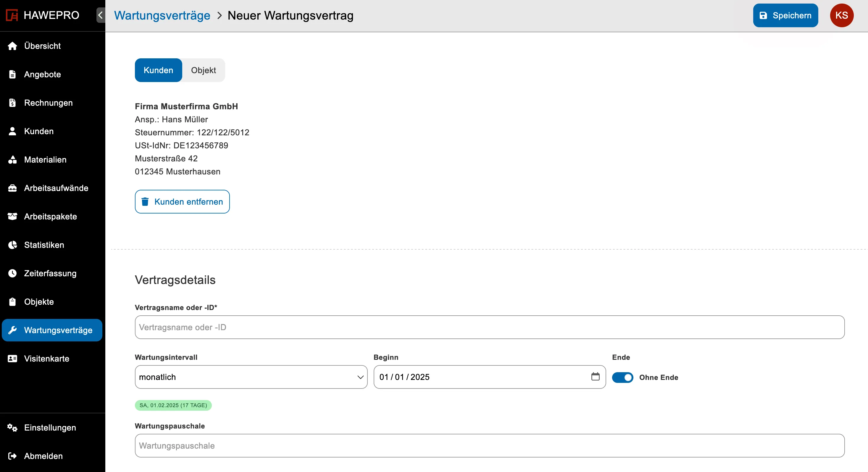The height and width of the screenshot is (472, 868).
Task: Open Materialien in the sidebar
Action: click(52, 160)
